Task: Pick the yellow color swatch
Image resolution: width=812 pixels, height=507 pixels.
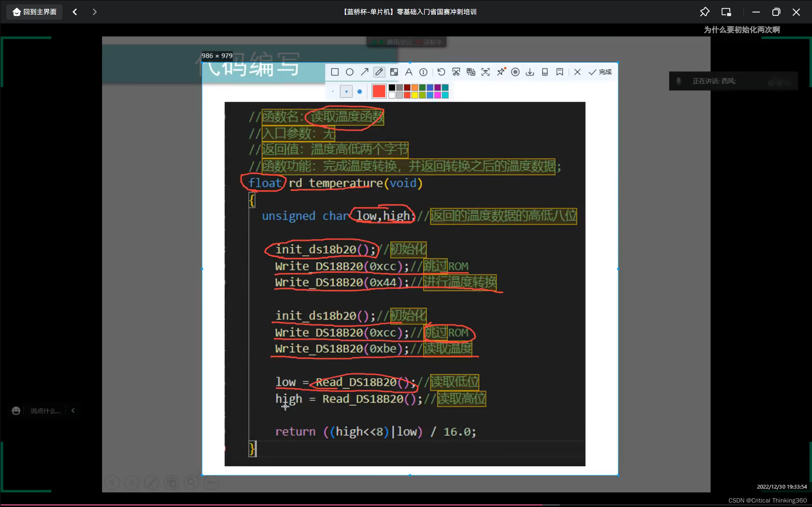Action: [x=415, y=95]
